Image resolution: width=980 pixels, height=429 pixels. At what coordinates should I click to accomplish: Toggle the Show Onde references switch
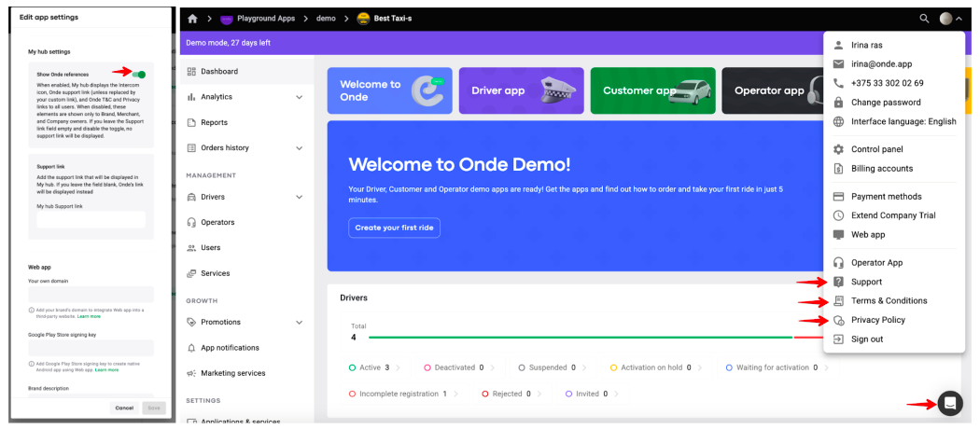[x=141, y=75]
